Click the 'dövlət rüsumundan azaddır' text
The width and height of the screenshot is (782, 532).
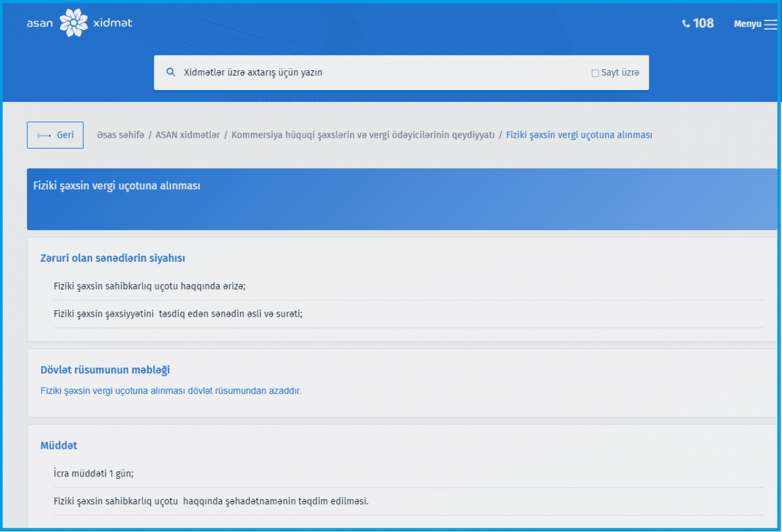(x=170, y=391)
